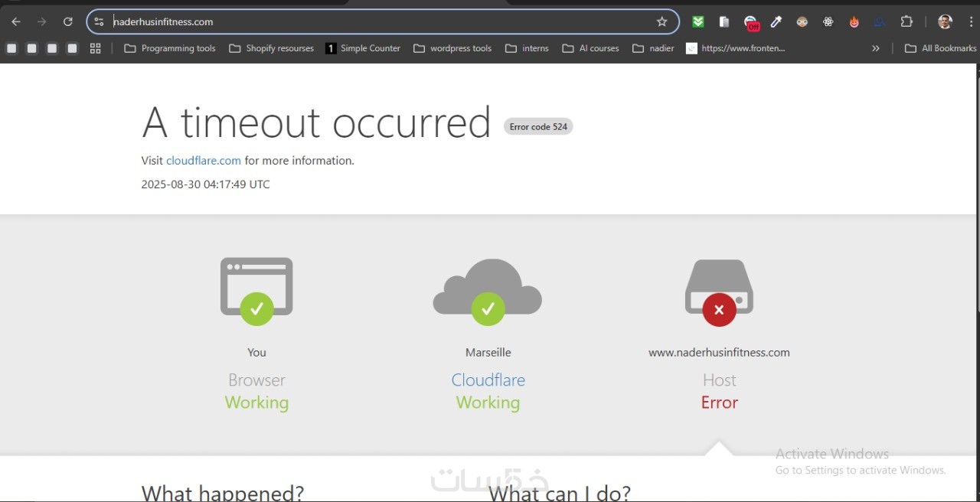Image resolution: width=980 pixels, height=502 pixels.
Task: Reload the timed-out page
Action: click(68, 22)
